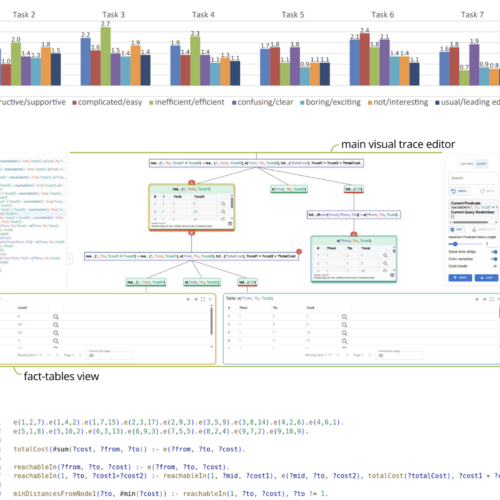Close the yellow-bordered fact table
Viewport: 500px width, 500px height.
pyautogui.click(x=210, y=299)
